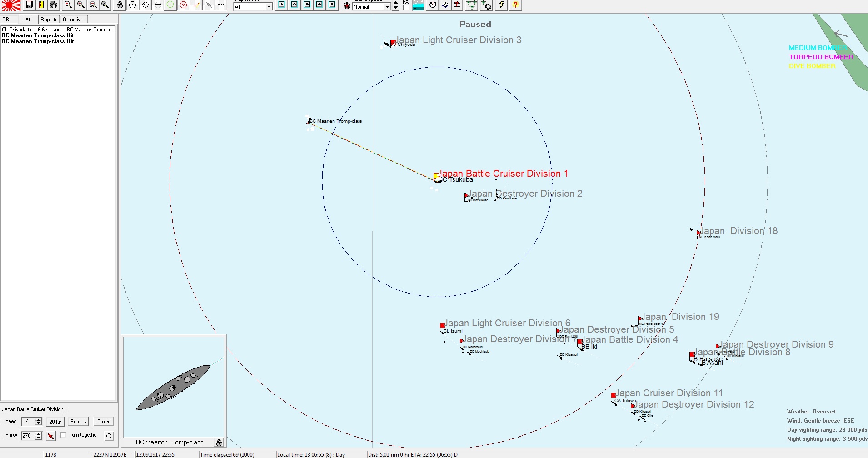
Task: Click the lightning bolt icon
Action: [501, 5]
